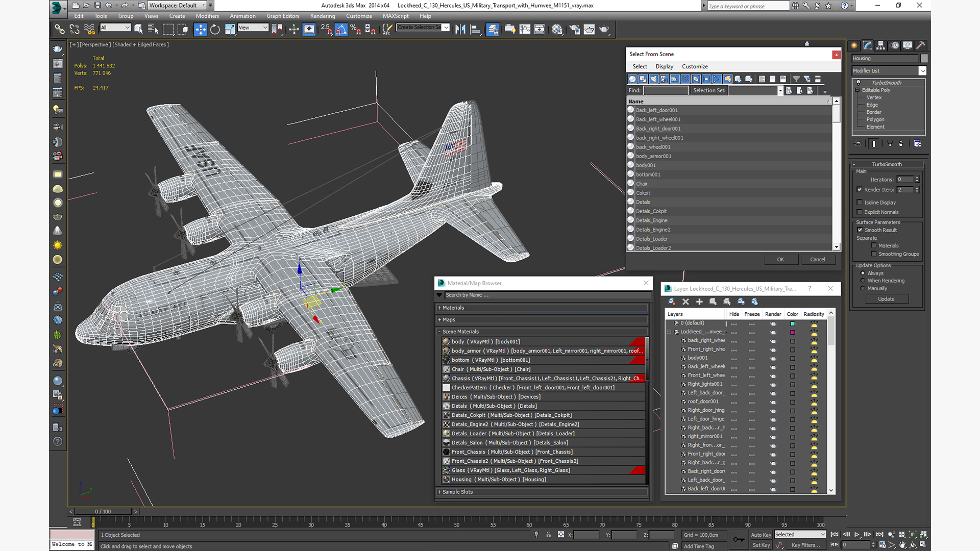Image resolution: width=980 pixels, height=551 pixels.
Task: Click the TurboSmooth Update button
Action: (886, 299)
